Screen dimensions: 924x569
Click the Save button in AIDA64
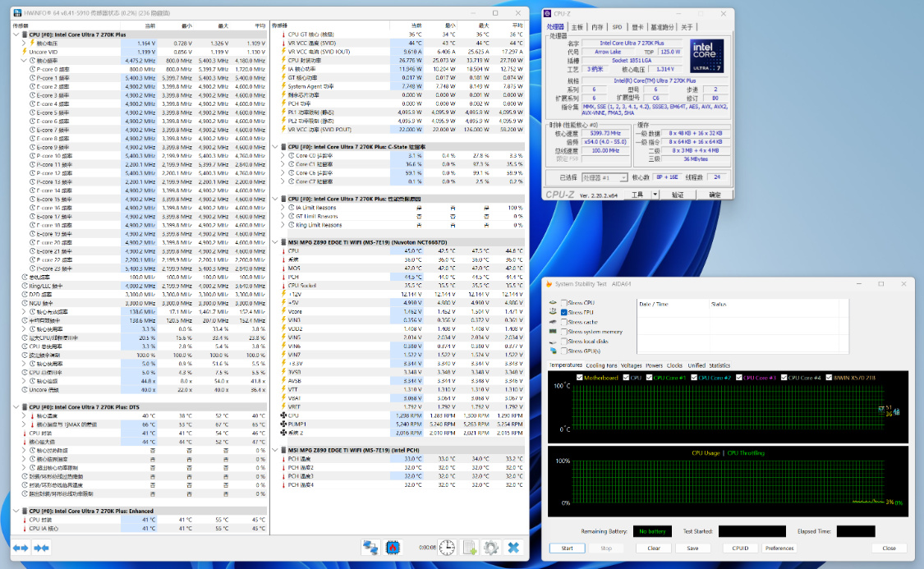(x=692, y=548)
